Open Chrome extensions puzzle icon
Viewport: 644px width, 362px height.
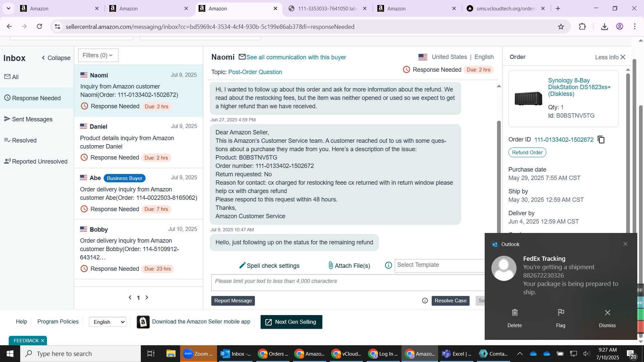(582, 26)
